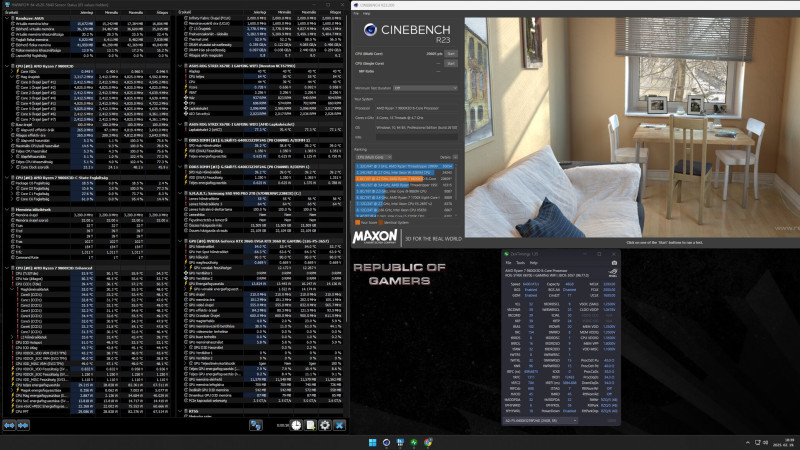The height and width of the screenshot is (450, 800).
Task: Select the Ryzen 7 1700X ranking row
Action: point(404,197)
